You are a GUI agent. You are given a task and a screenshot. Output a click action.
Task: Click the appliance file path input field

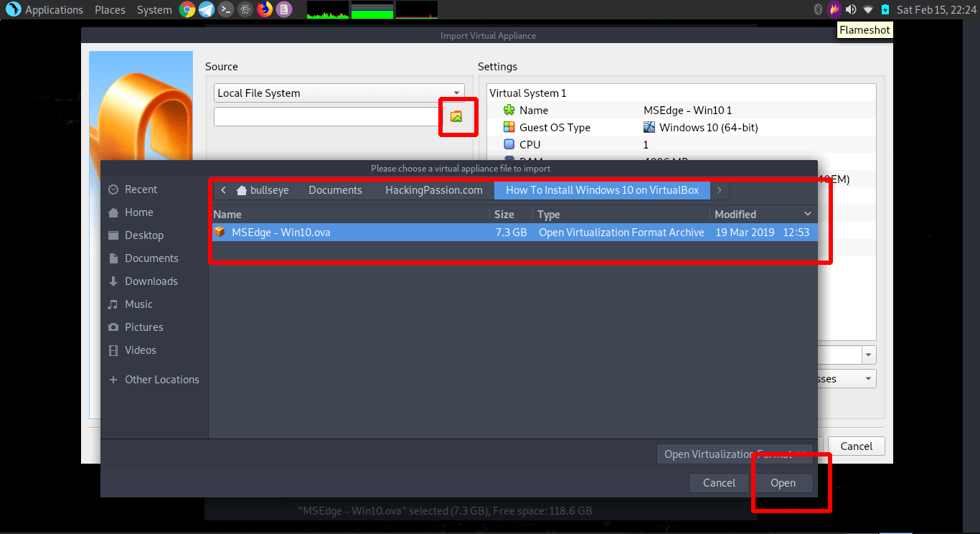pyautogui.click(x=327, y=117)
